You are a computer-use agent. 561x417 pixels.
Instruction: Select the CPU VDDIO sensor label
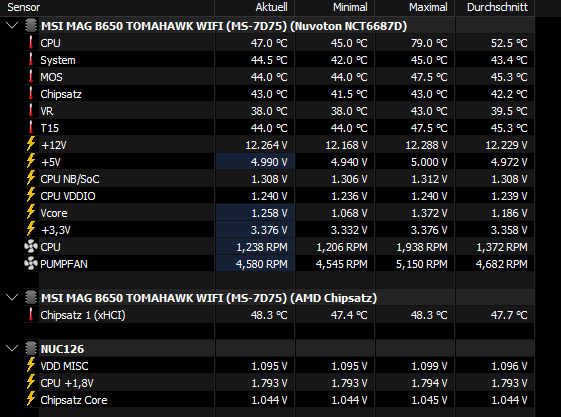click(68, 196)
